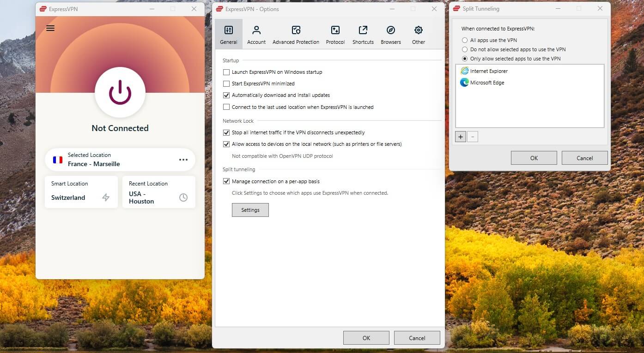Select the Switzerland Smart Location card
Screen dimensions: 644x353
coord(81,192)
